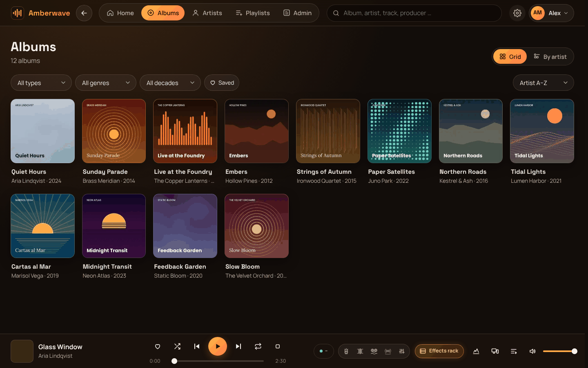The height and width of the screenshot is (368, 588).
Task: Toggle shuffle playback
Action: pos(177,346)
